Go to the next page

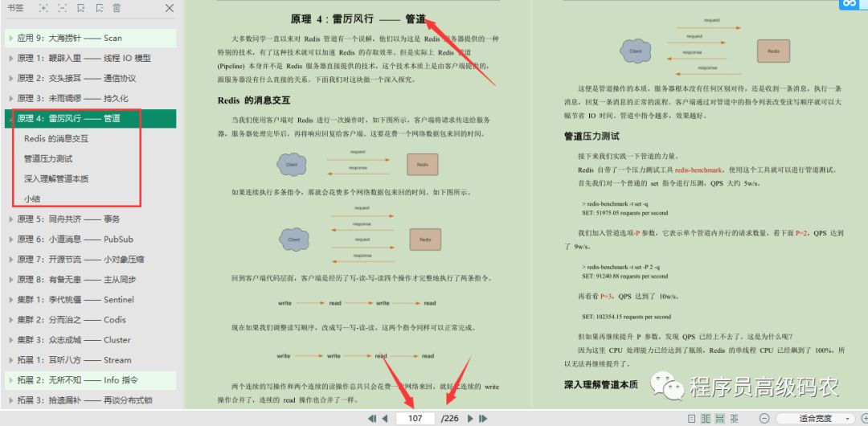click(470, 418)
